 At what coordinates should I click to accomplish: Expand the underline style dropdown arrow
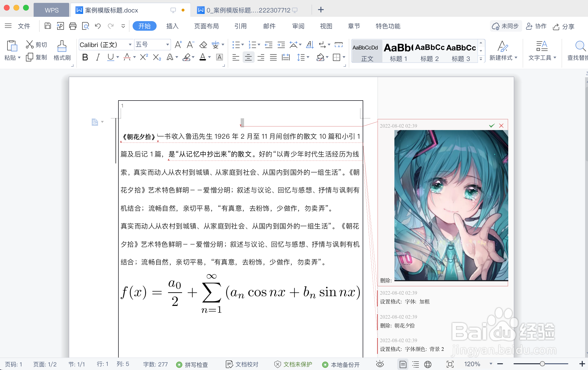(118, 57)
